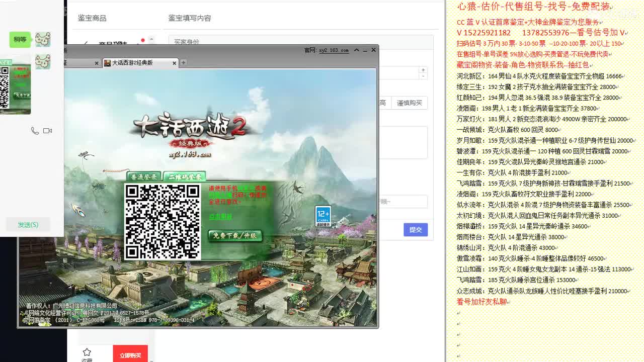Click the heading 心猿-估价-代售组号-找号-免费配装
This screenshot has height=362, width=644.
(x=533, y=7)
